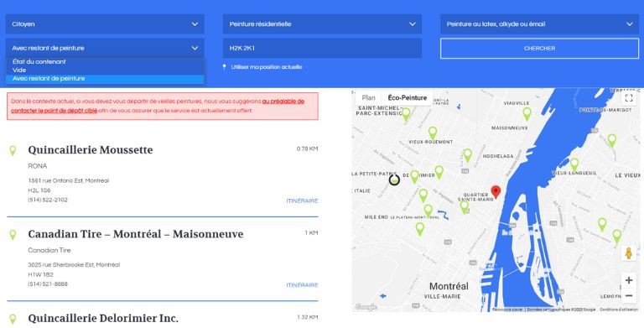Open Conditions d'utilisation map link
The height and width of the screenshot is (328, 644).
click(x=619, y=310)
